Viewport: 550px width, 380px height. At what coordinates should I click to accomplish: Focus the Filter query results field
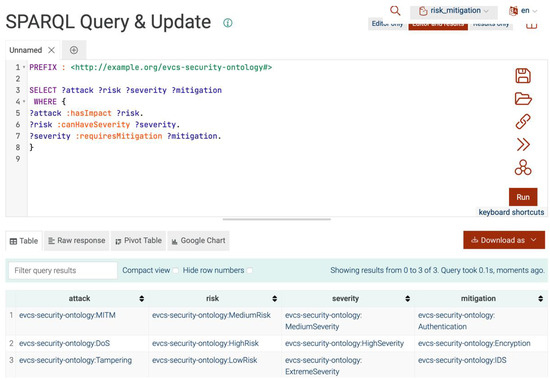tap(63, 271)
